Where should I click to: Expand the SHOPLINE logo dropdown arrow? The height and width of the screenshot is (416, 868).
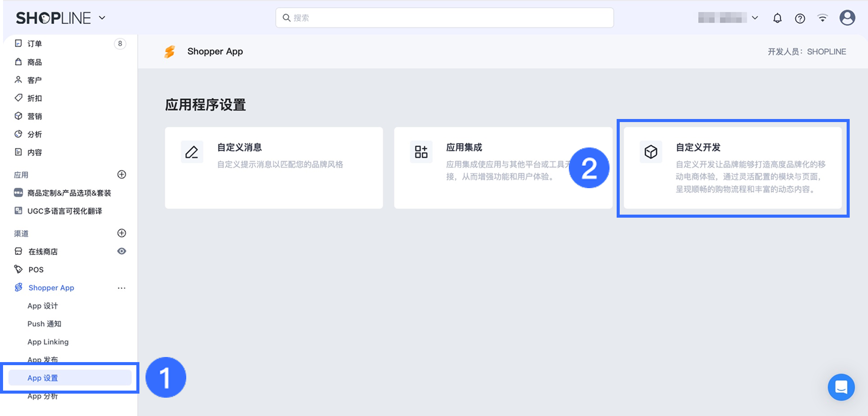pos(102,18)
